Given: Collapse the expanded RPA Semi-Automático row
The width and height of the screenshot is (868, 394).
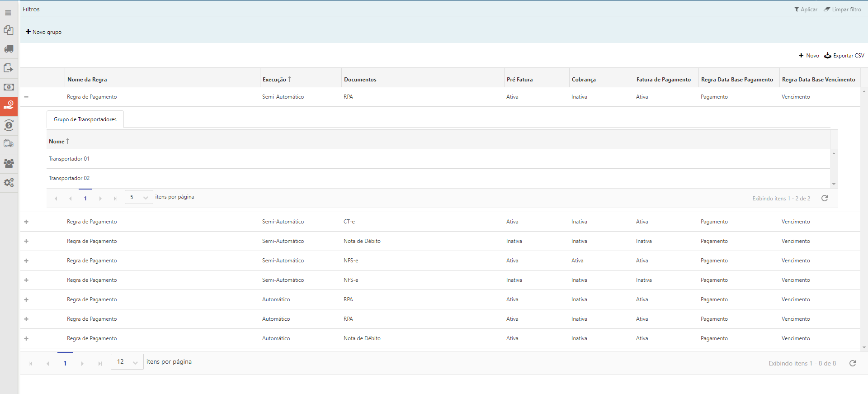Looking at the screenshot, I should pyautogui.click(x=26, y=97).
